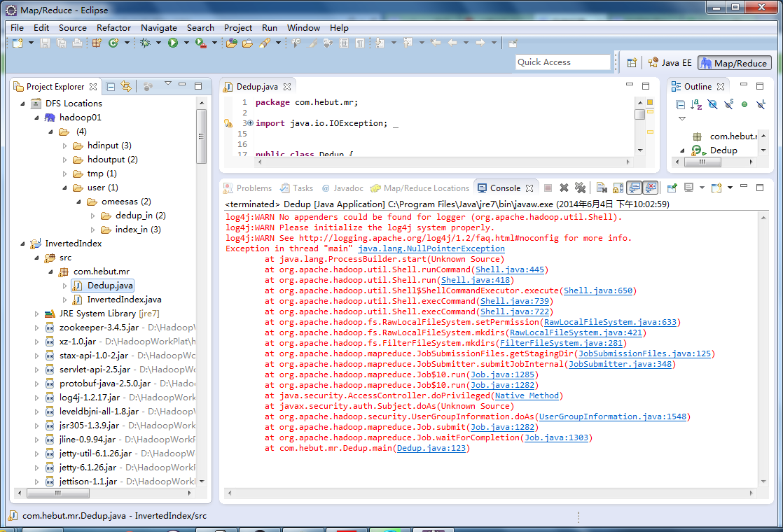Toggle Link with Editor in Project Explorer
Screen dimensions: 783x532
[126, 87]
